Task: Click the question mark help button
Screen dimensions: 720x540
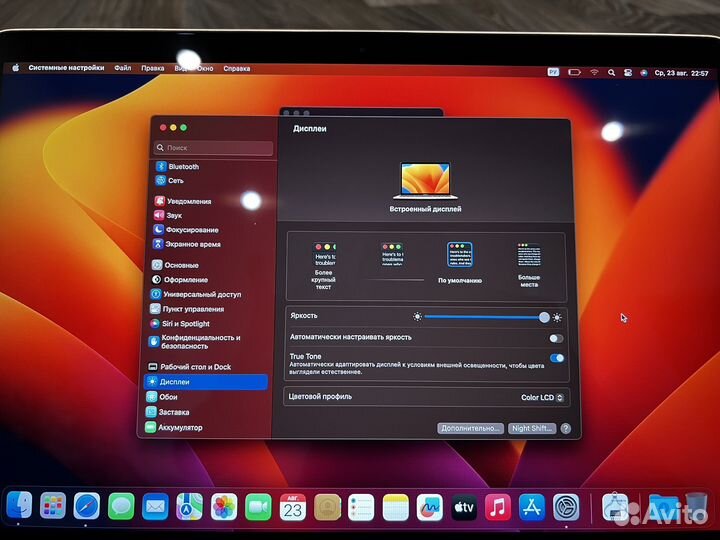Action: (x=566, y=429)
